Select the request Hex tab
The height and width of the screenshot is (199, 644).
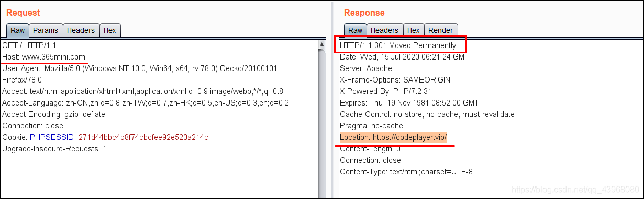[109, 30]
